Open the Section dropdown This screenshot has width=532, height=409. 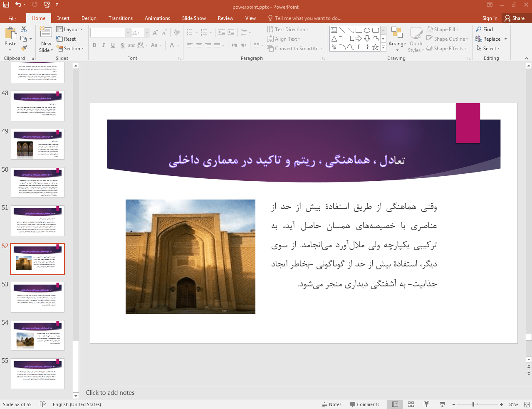pyautogui.click(x=70, y=49)
